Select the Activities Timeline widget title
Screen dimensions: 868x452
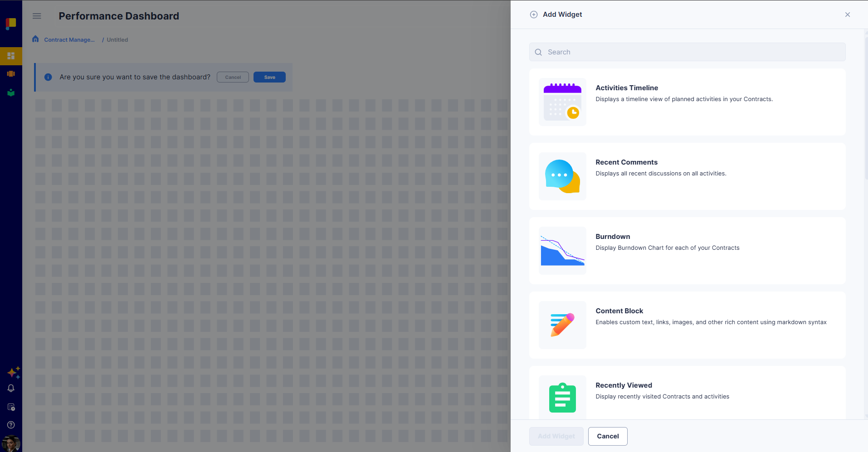(627, 88)
